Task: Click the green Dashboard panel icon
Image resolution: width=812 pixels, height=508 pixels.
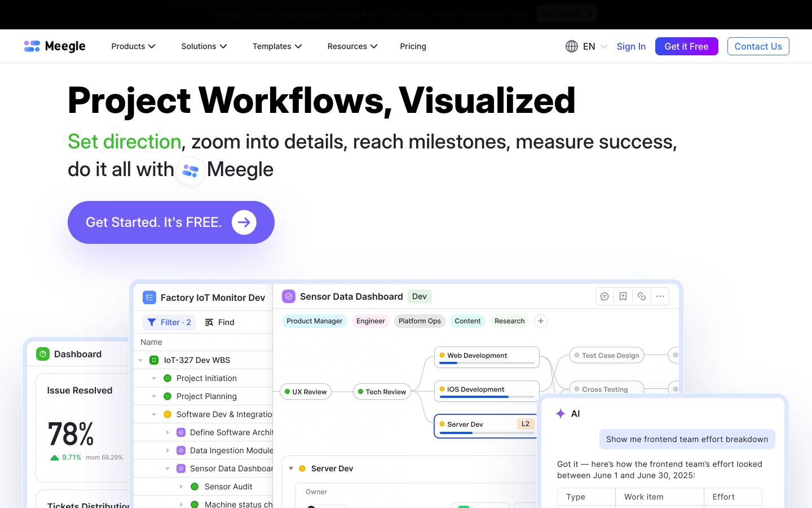Action: coord(43,354)
